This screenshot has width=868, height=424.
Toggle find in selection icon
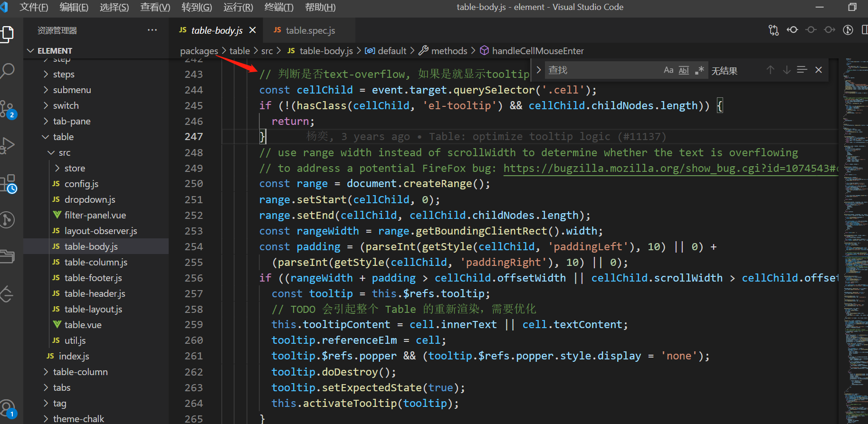(802, 70)
